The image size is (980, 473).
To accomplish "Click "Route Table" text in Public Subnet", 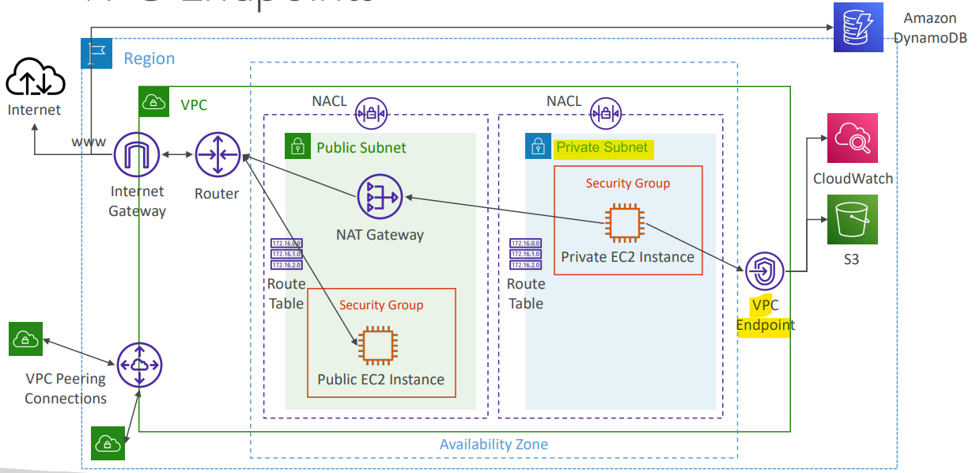I will pos(286,293).
